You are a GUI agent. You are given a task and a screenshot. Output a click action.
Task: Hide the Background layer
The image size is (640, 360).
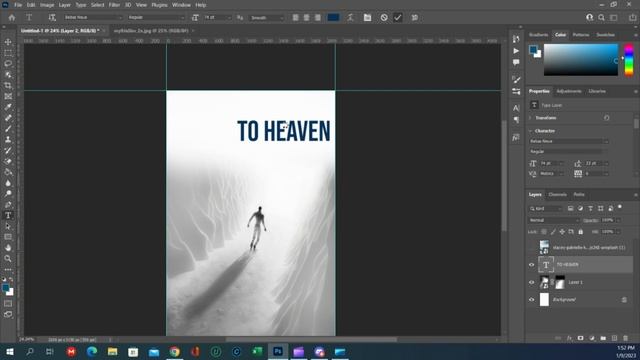pyautogui.click(x=531, y=300)
